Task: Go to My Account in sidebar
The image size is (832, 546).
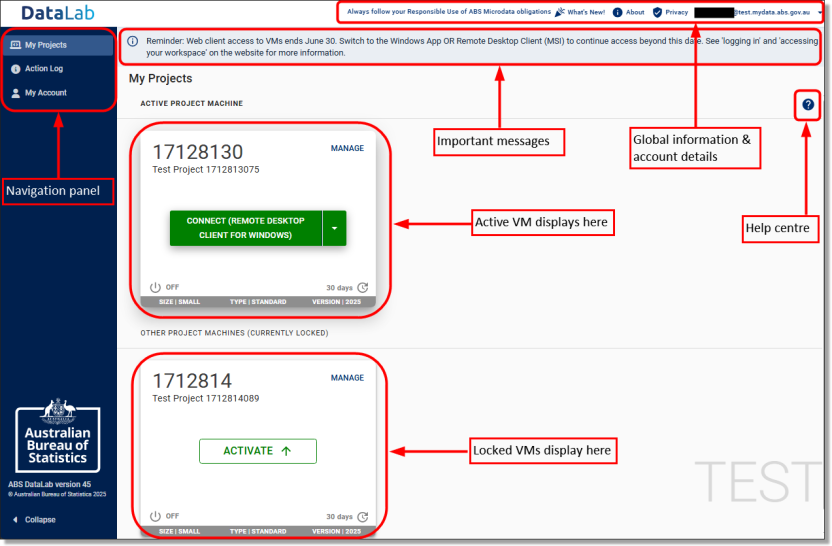Action: click(x=46, y=92)
